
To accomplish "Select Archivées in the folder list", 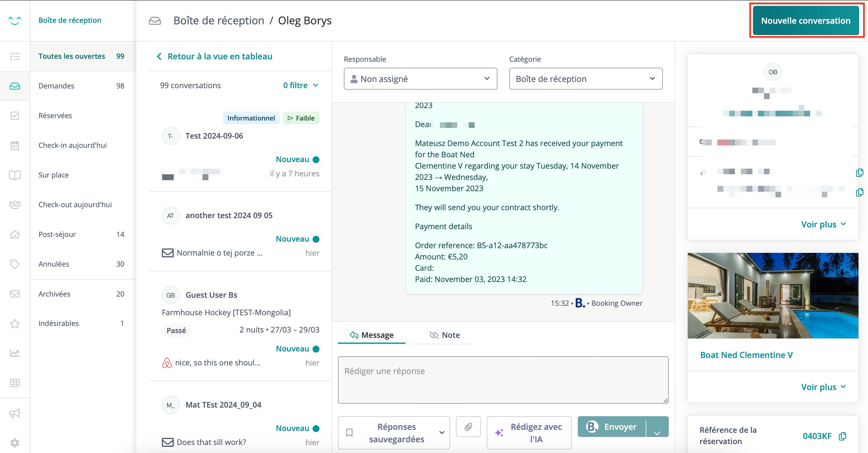I will pyautogui.click(x=55, y=294).
